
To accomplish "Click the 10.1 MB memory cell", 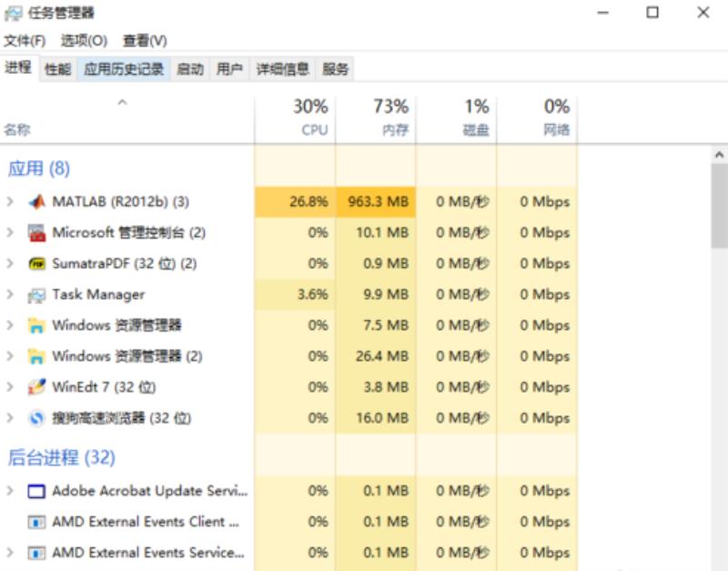I will [x=376, y=232].
